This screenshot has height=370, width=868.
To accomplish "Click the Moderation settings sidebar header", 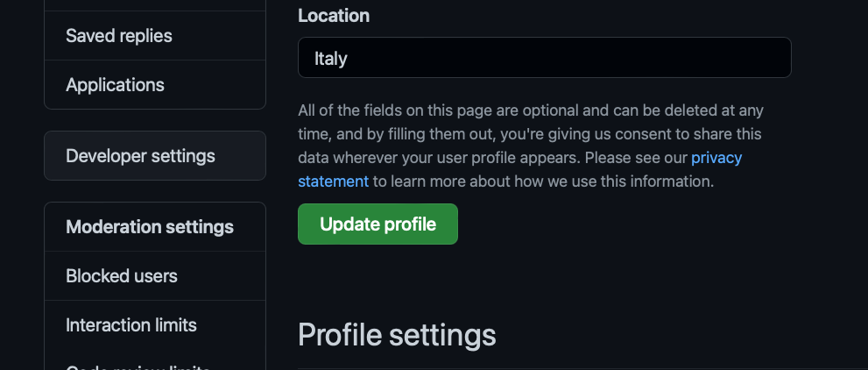I will 150,227.
